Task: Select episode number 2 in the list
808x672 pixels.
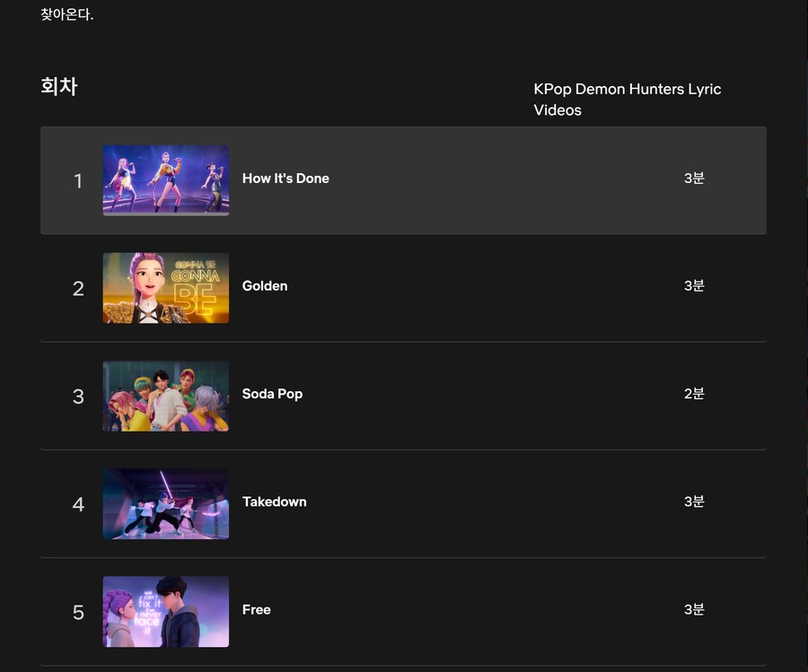Action: click(x=78, y=289)
